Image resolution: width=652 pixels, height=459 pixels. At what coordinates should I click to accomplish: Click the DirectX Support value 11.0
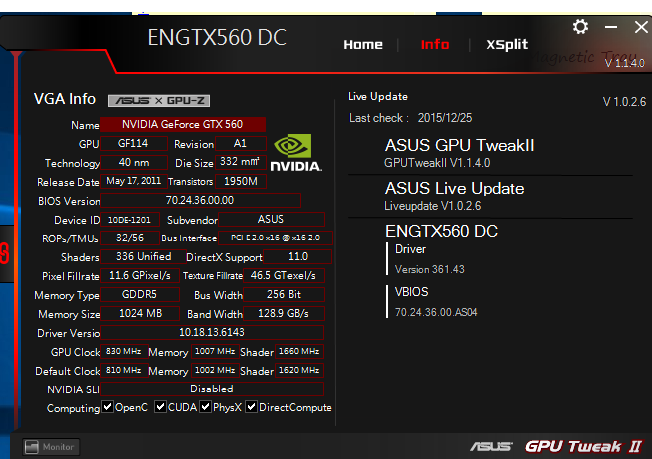(298, 257)
